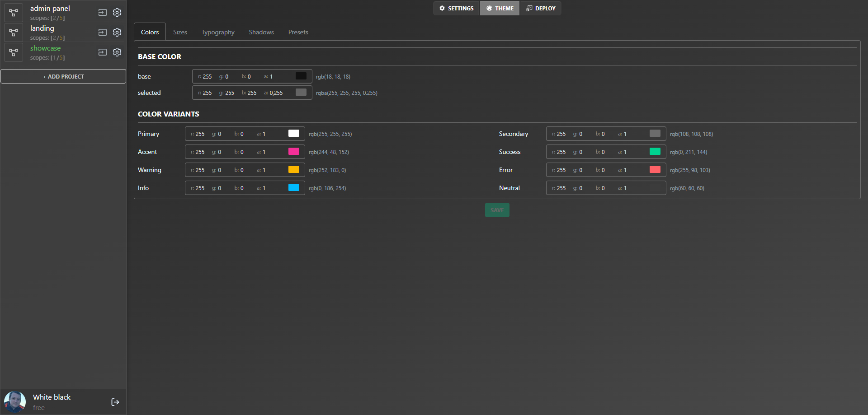Screen dimensions: 868x415
Task: Click the blue Info color swatch
Action: 294,188
